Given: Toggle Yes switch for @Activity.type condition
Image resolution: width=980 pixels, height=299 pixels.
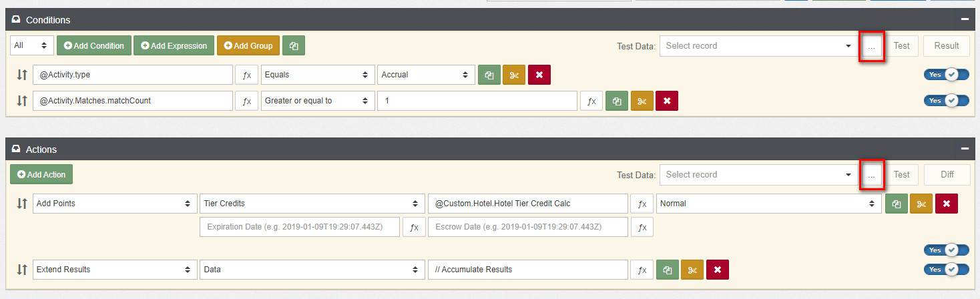Looking at the screenshot, I should coord(946,75).
